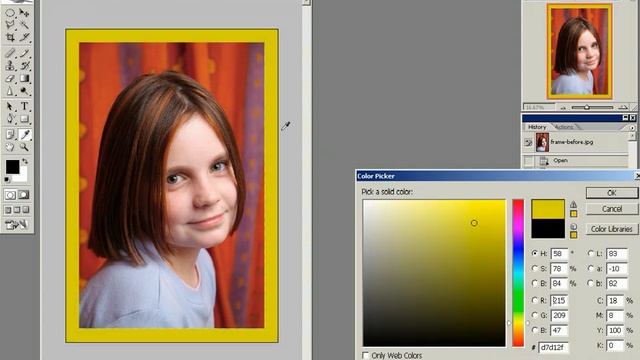The image size is (640, 360).
Task: Select the Gradient tool
Action: coord(24,78)
